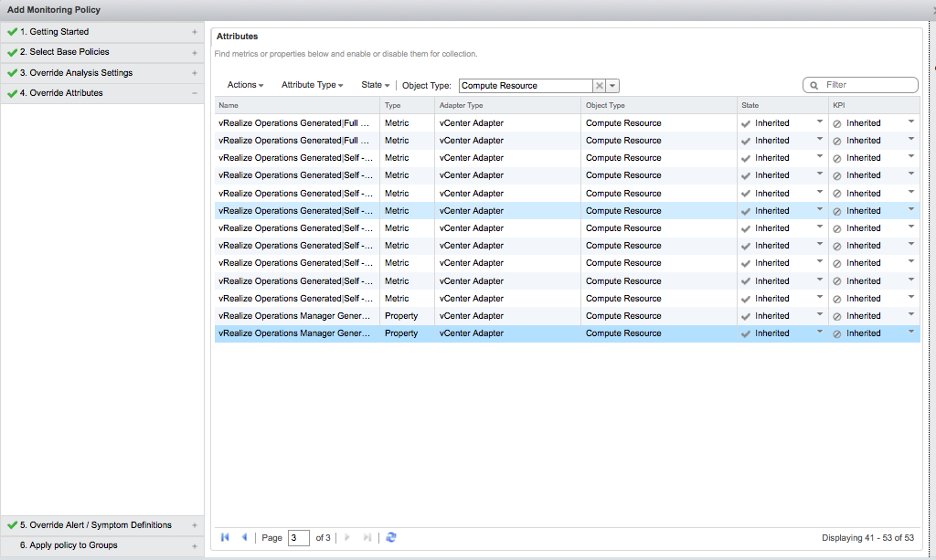Sort by the Adapter Type column header
This screenshot has width=936, height=560.
click(x=461, y=105)
